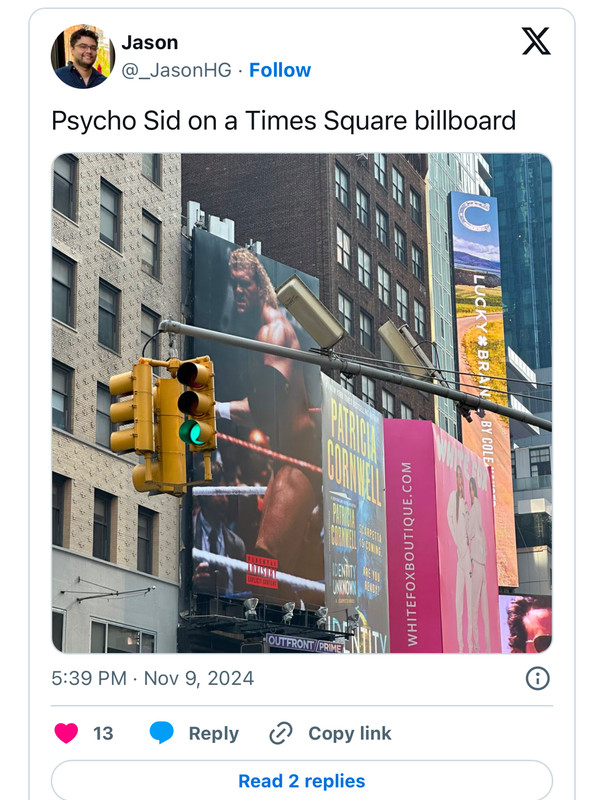Click the blue reply bubble icon

[x=162, y=733]
